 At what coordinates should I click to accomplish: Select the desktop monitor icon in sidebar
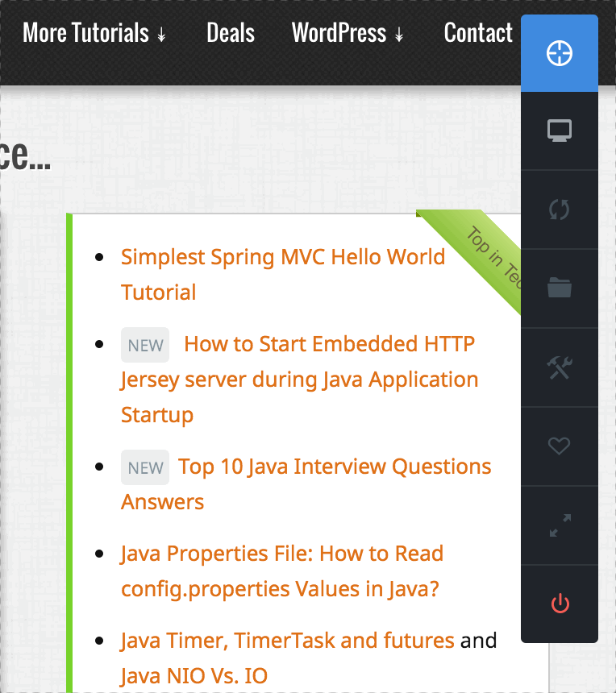click(x=559, y=131)
